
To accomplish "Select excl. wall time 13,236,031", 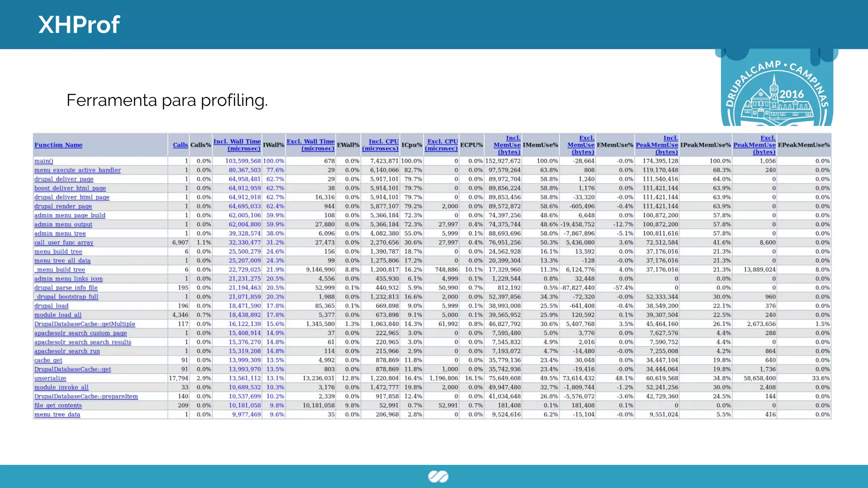I will pos(319,378).
